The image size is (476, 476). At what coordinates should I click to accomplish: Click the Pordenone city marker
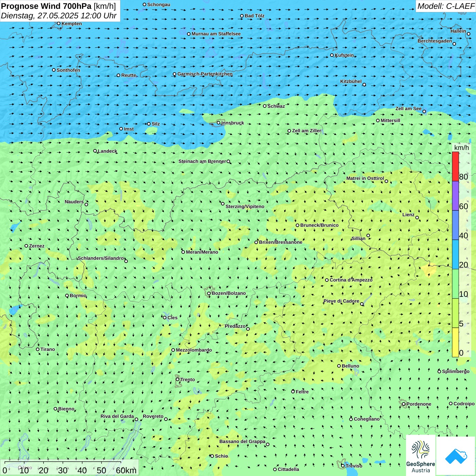(404, 404)
